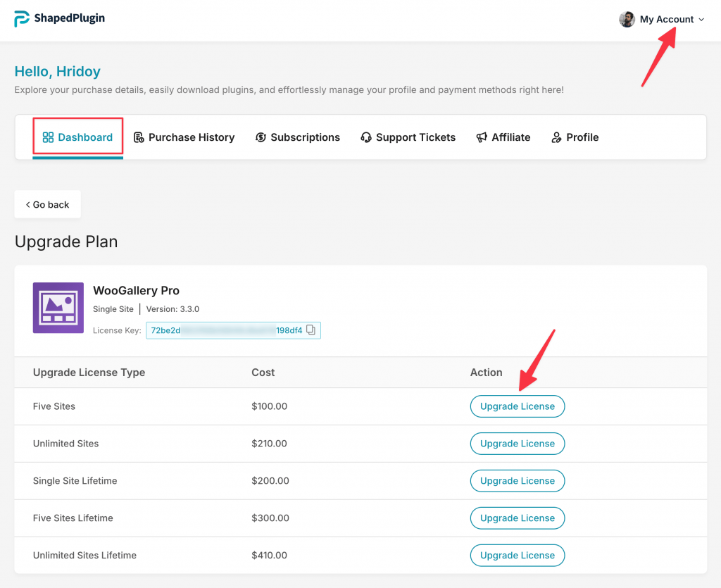Screen dimensions: 721x588
Task: Select the Affiliate tab
Action: (503, 137)
